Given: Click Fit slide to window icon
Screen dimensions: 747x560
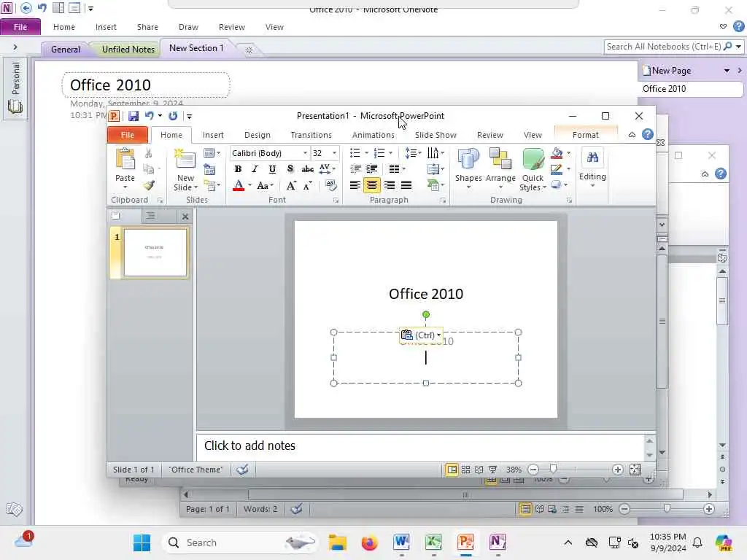Looking at the screenshot, I should pyautogui.click(x=635, y=470).
